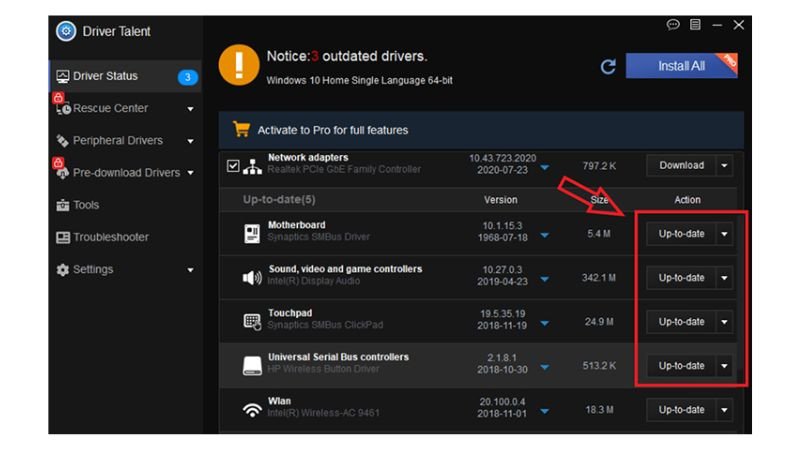Open the feedback chat bubble icon
Screen dimensions: 800x450
(673, 24)
